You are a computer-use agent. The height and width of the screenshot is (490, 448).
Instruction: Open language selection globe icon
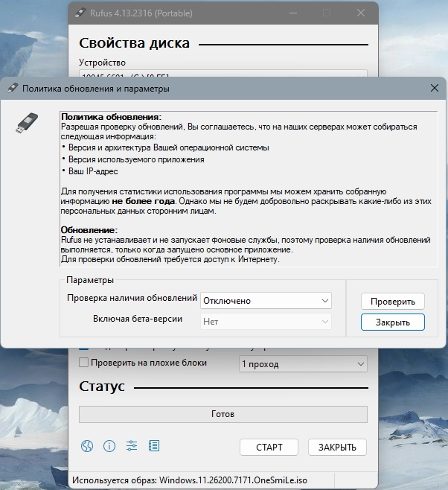[87, 446]
